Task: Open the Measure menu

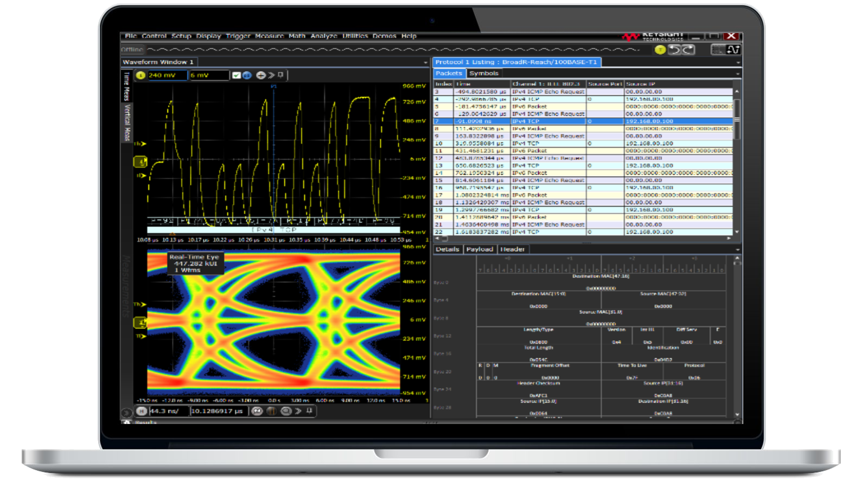Action: (x=270, y=36)
